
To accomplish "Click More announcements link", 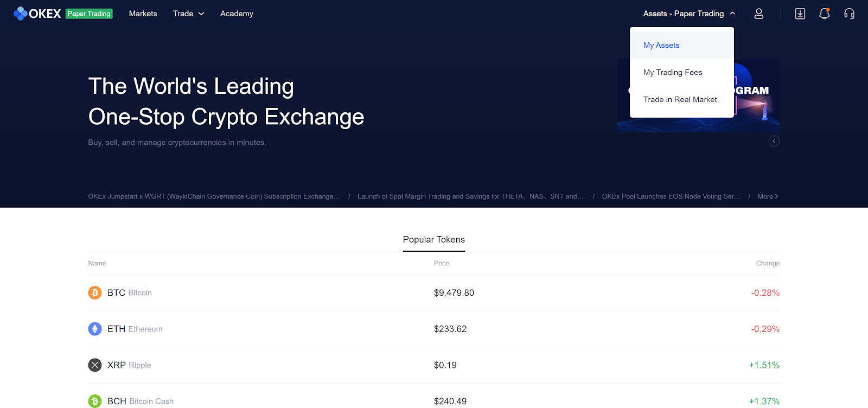I will coord(767,196).
